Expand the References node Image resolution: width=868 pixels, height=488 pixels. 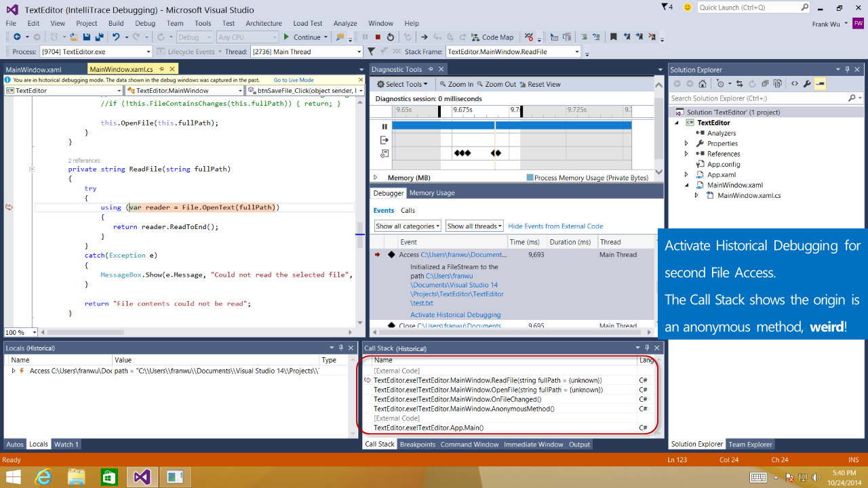tap(686, 154)
